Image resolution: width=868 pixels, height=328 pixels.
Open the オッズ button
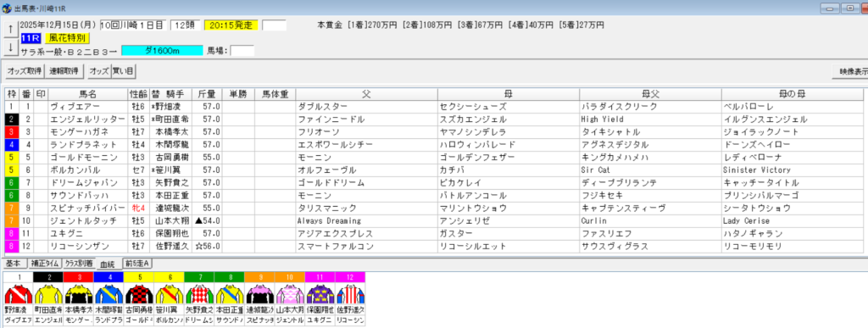point(99,71)
